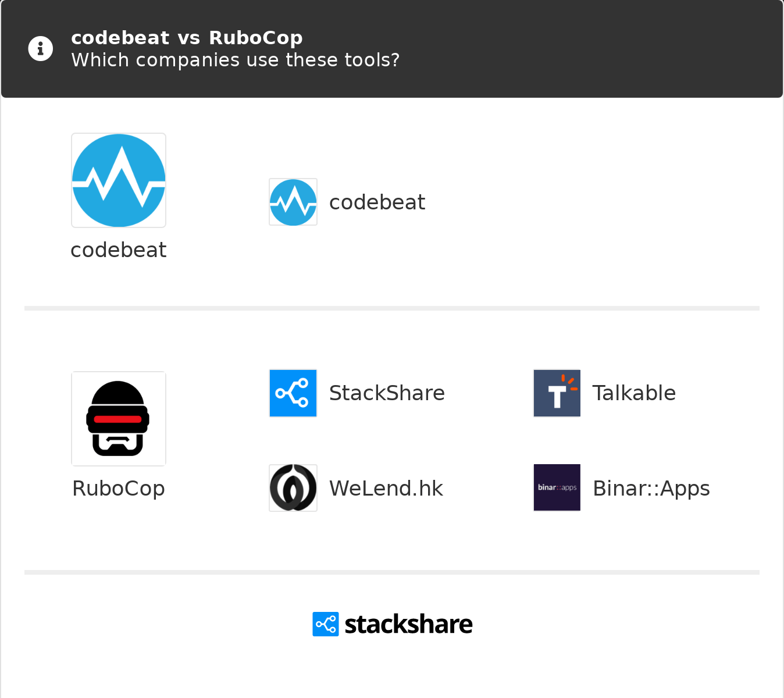
Task: Click the Binar::Apps dark logo
Action: (557, 487)
